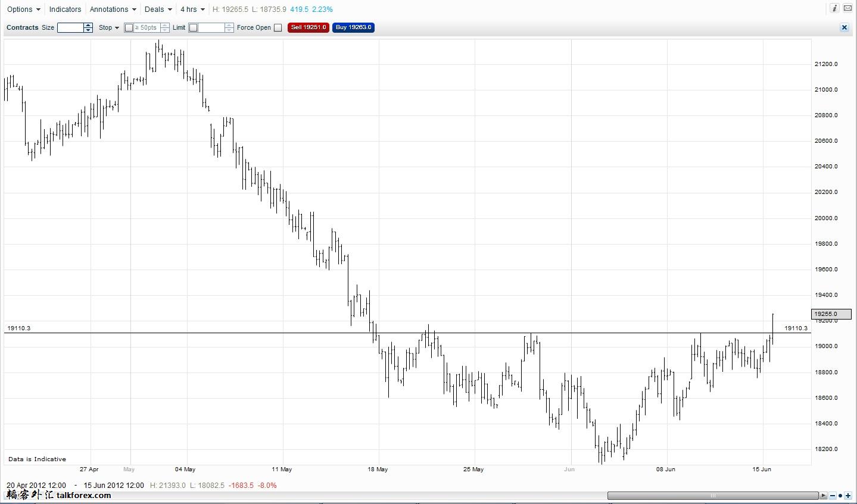Click the 15 Jun 2012 12:00 end date
Screen dimensions: 857x504
114,486
